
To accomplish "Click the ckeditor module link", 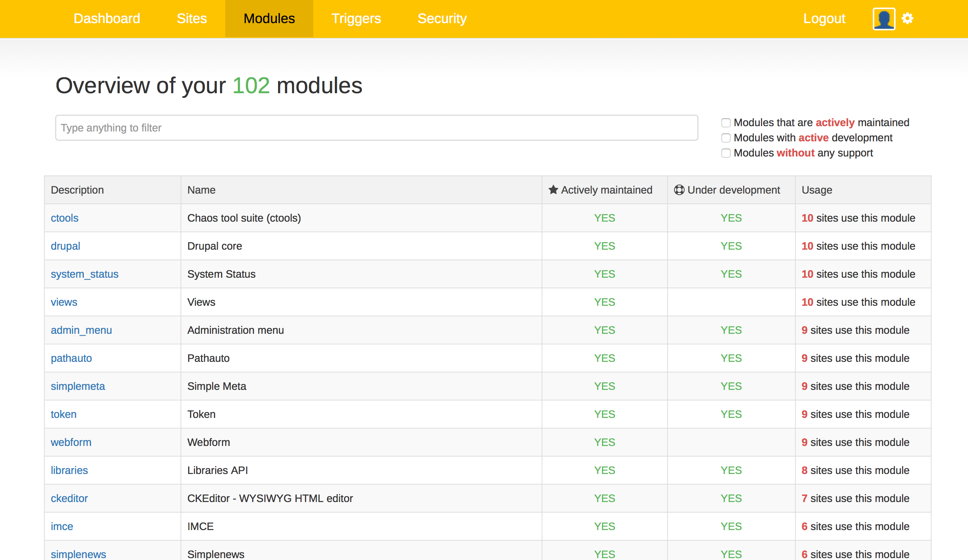I will pyautogui.click(x=69, y=498).
